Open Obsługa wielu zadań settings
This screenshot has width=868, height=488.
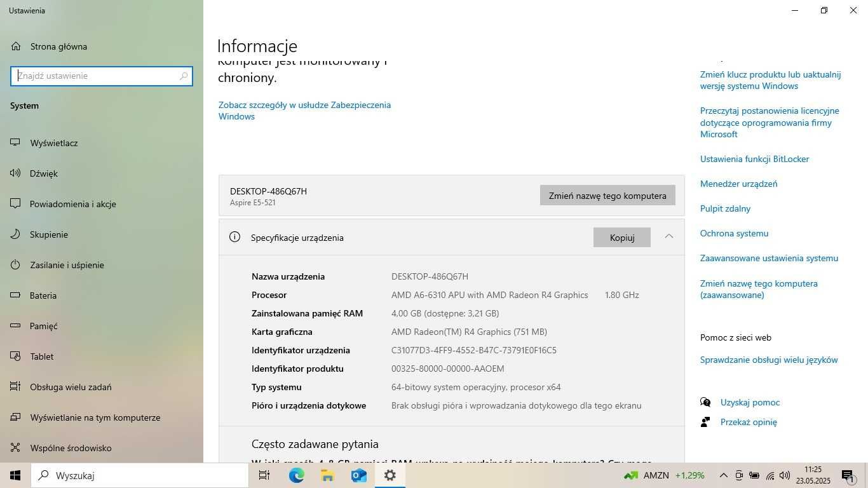[x=102, y=387]
